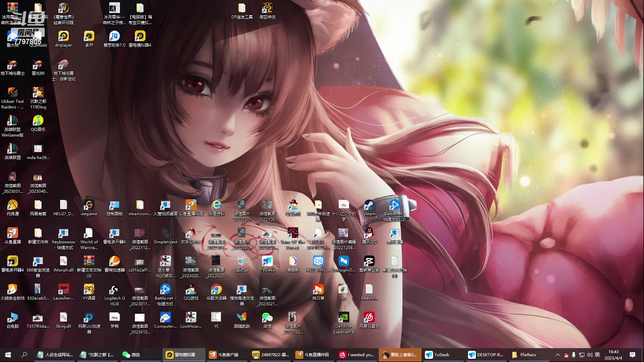Switch to 斗鱼客户端 taskbar window
The image size is (644, 362).
(227, 354)
